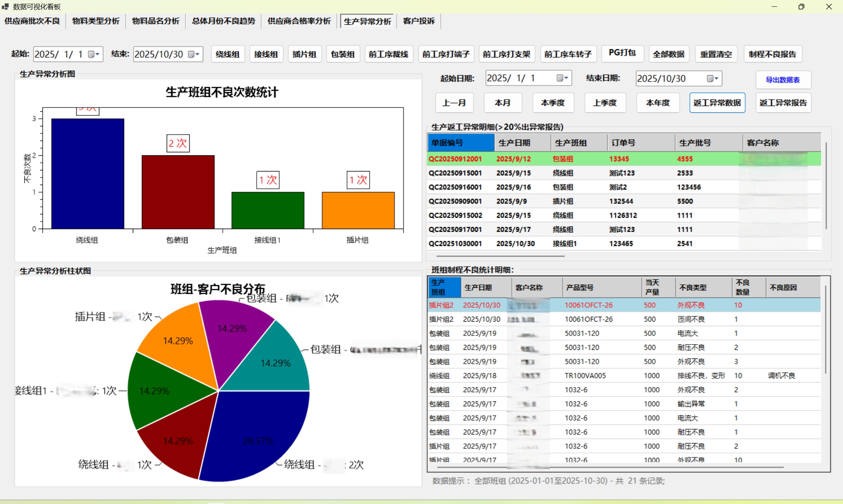Expand the 结束日期 date picker calendar
This screenshot has height=504, width=843.
pyautogui.click(x=712, y=78)
